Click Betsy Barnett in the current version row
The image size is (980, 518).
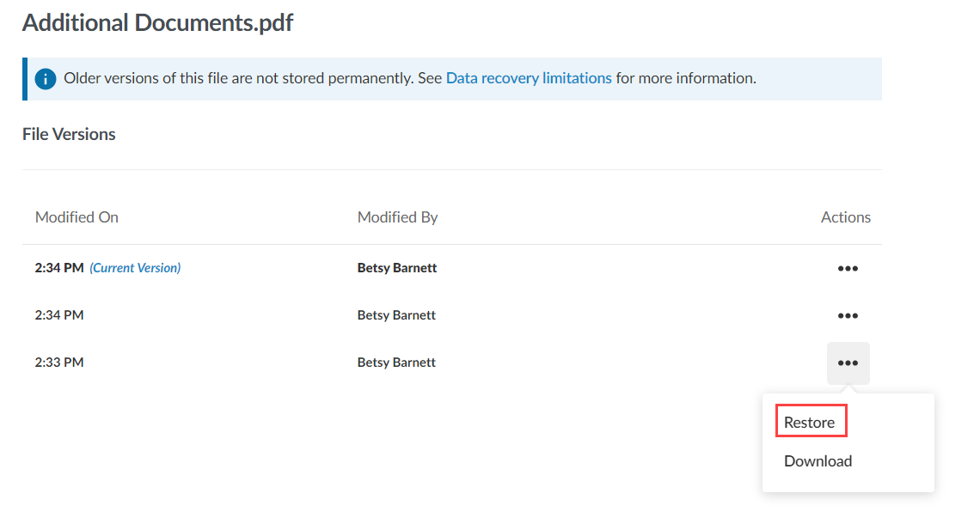[396, 267]
